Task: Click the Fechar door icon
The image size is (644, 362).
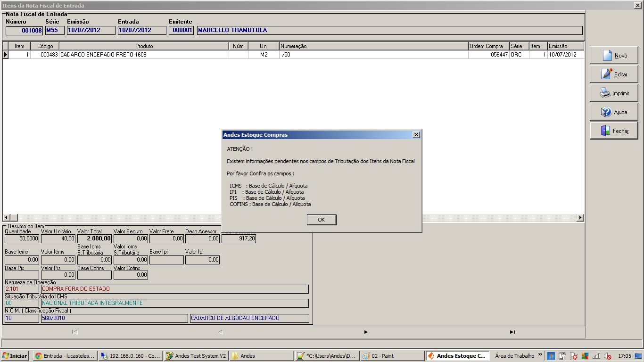Action: pyautogui.click(x=605, y=131)
